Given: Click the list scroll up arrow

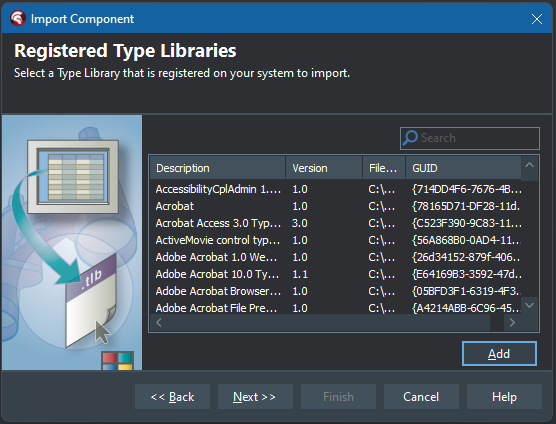Looking at the screenshot, I should click(x=529, y=165).
